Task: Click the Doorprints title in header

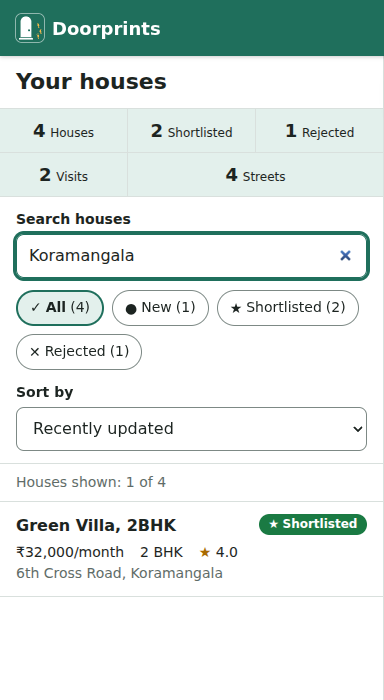Action: [x=106, y=29]
